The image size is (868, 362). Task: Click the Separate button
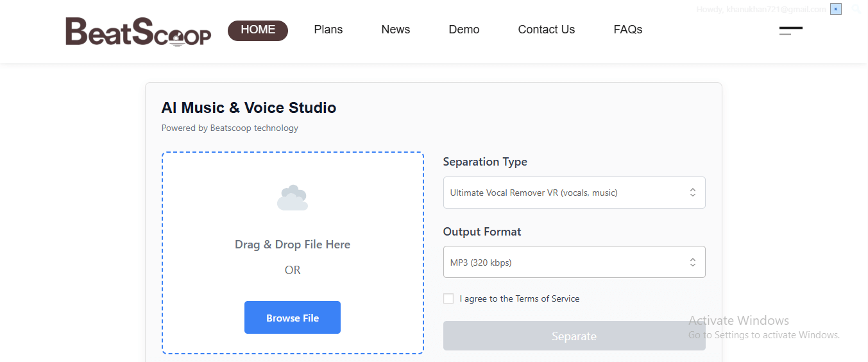(574, 336)
